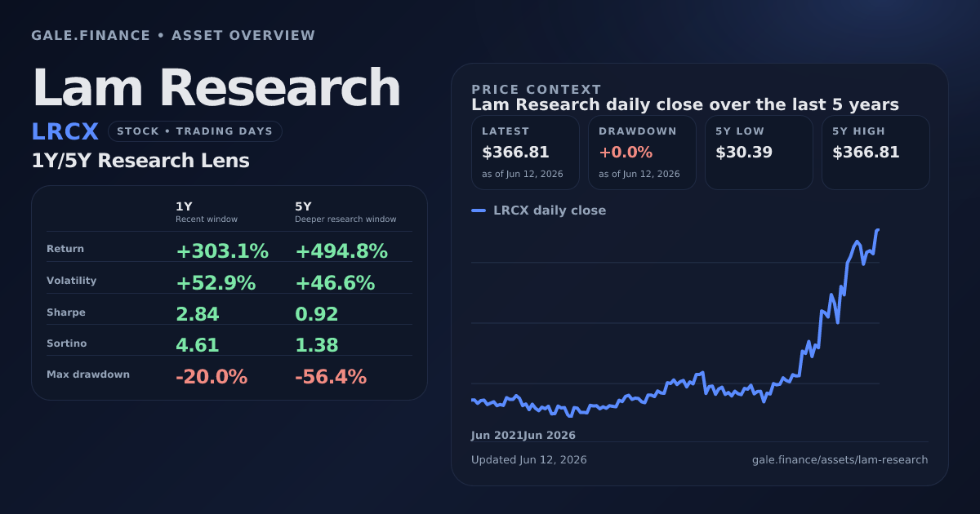Click the Max drawdown row label
Viewport: 980px width, 514px height.
[x=88, y=374]
